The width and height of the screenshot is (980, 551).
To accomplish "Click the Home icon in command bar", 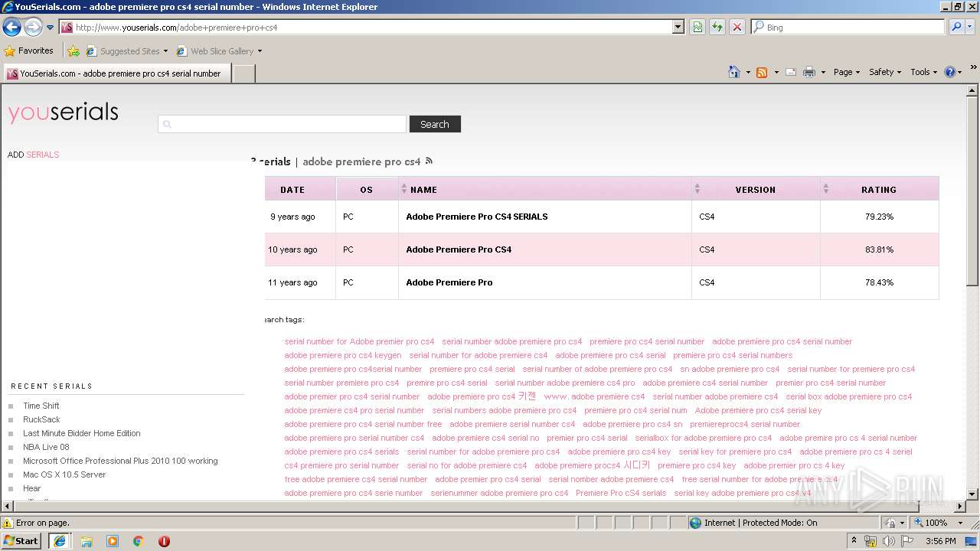I will point(734,72).
